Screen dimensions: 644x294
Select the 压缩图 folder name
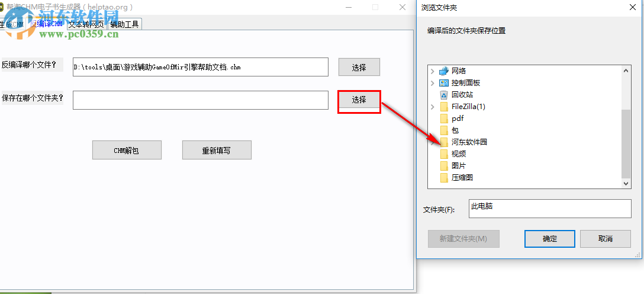[x=462, y=178]
